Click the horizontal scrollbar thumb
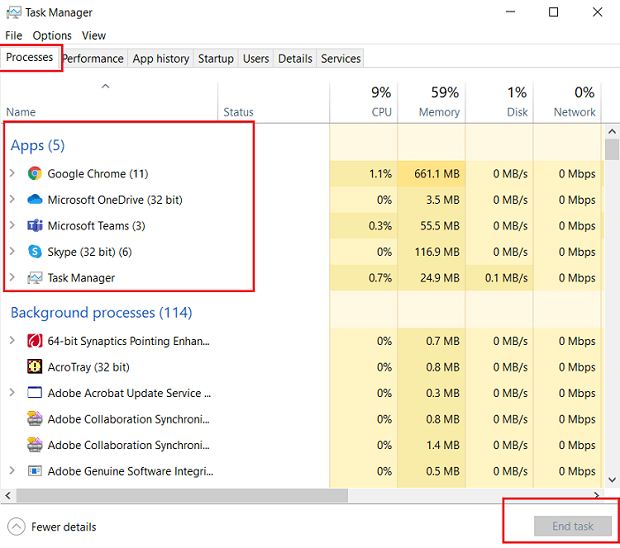 point(182,495)
